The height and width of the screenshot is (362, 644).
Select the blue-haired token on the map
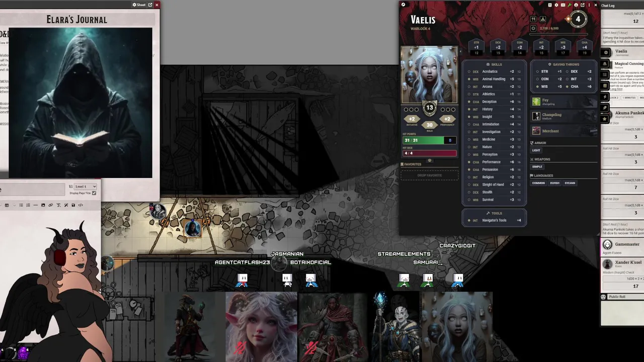(x=192, y=228)
